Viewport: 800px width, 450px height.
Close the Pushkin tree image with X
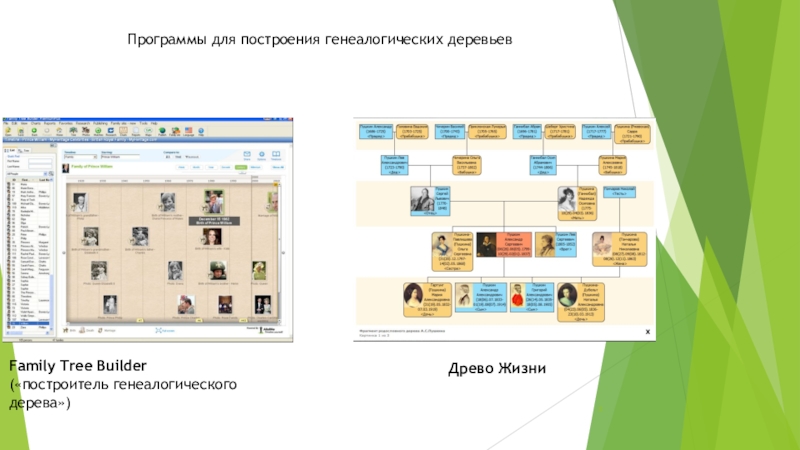(x=647, y=332)
